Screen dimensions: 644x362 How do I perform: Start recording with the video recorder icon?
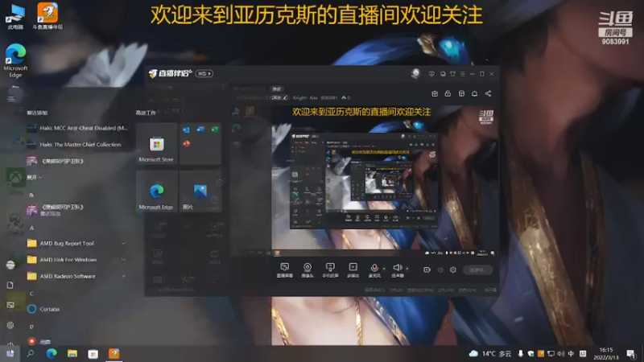(x=427, y=269)
